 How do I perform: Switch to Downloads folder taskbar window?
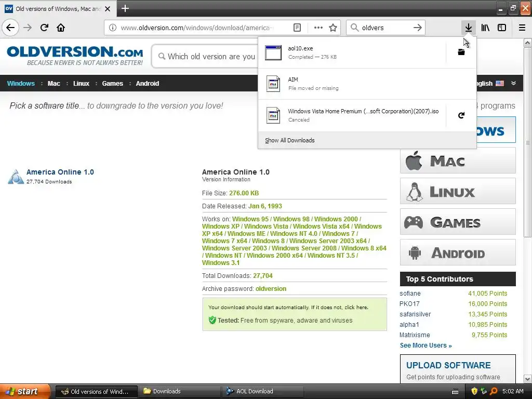coord(180,391)
